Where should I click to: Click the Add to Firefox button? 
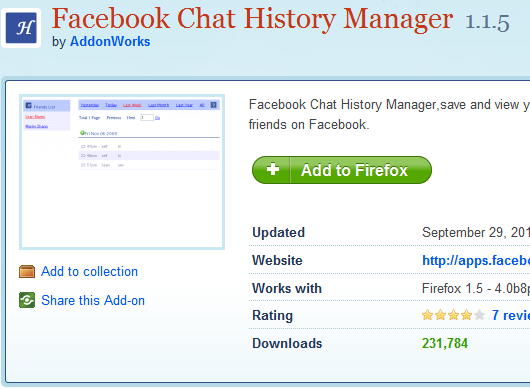342,170
